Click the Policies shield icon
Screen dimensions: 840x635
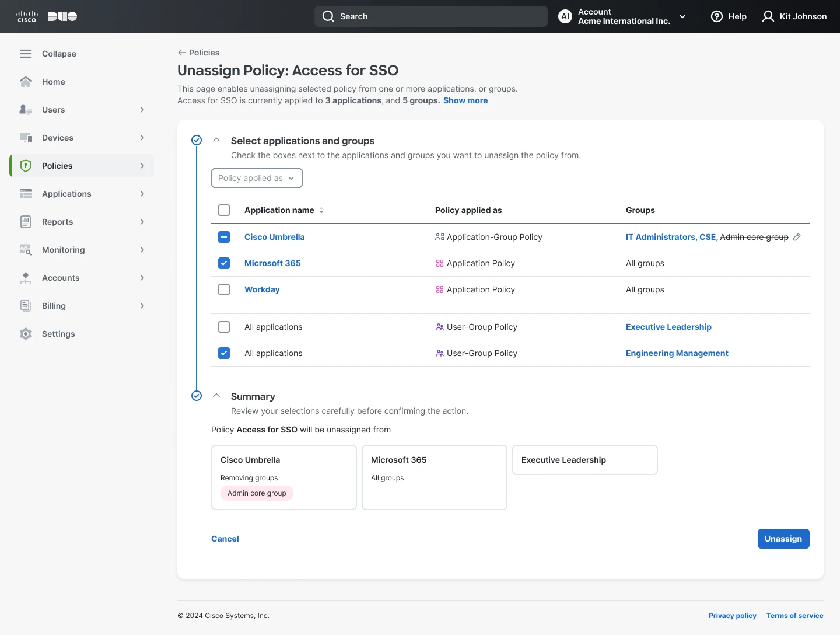26,166
